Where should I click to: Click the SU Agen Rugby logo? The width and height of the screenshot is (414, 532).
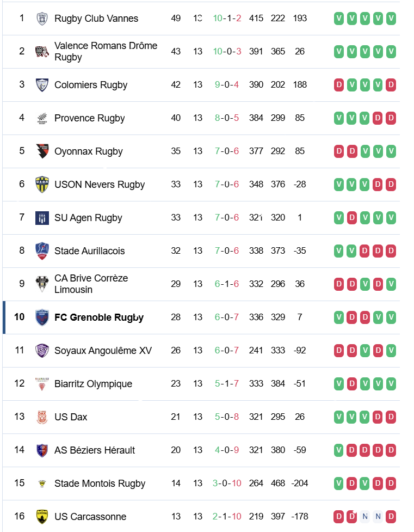(42, 218)
